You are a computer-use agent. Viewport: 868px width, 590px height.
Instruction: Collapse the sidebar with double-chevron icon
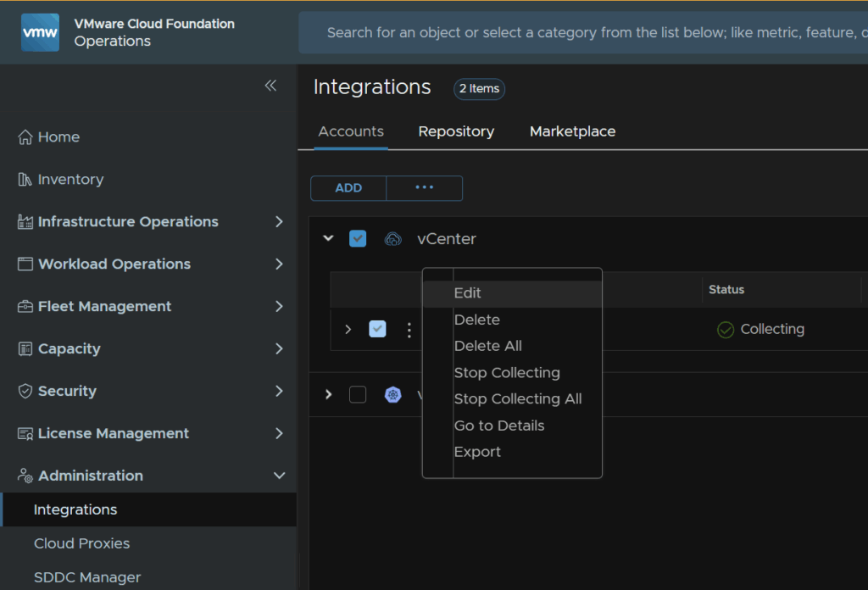tap(270, 86)
